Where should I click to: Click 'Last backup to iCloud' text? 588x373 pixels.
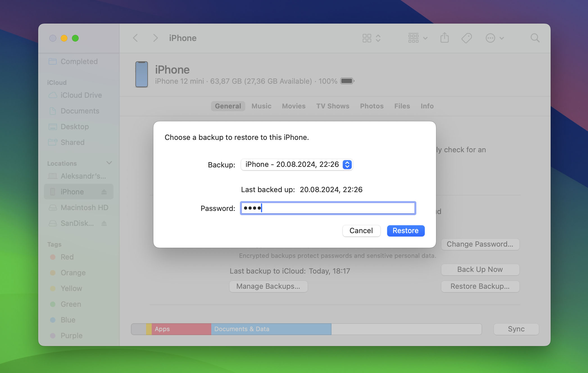(x=267, y=271)
